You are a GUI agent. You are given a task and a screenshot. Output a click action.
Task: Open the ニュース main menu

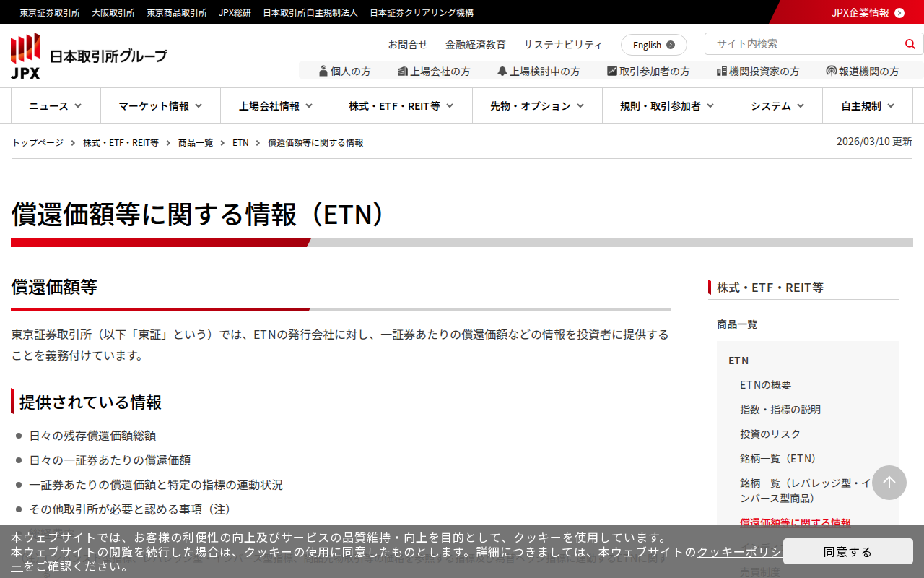point(56,105)
